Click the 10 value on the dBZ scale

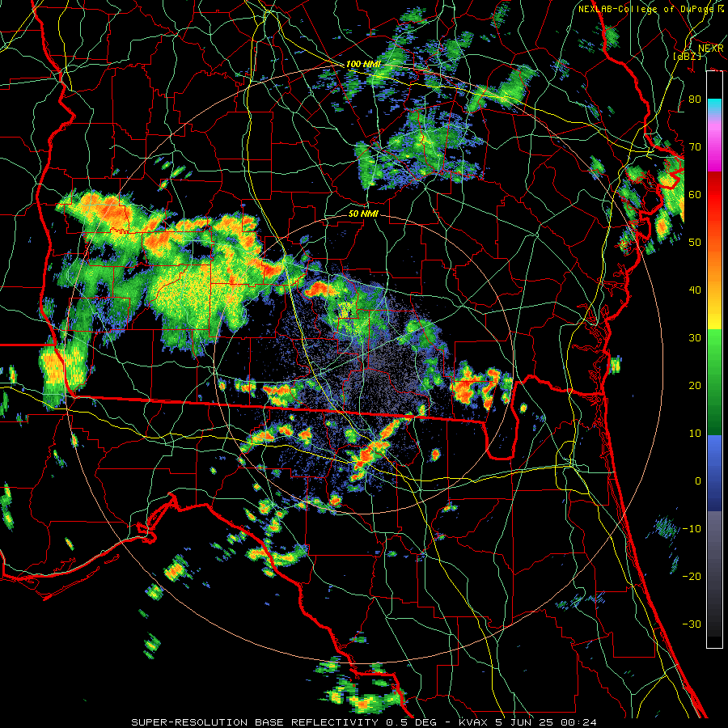pyautogui.click(x=695, y=434)
